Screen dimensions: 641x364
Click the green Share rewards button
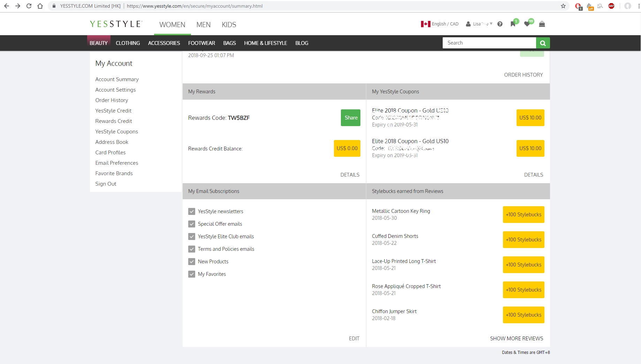coord(351,118)
